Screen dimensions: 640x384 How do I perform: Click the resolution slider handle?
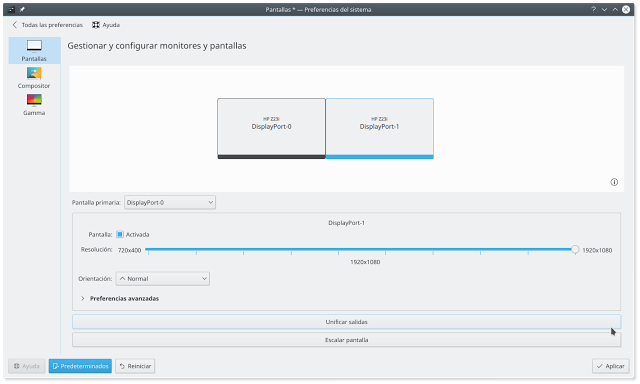pos(575,249)
